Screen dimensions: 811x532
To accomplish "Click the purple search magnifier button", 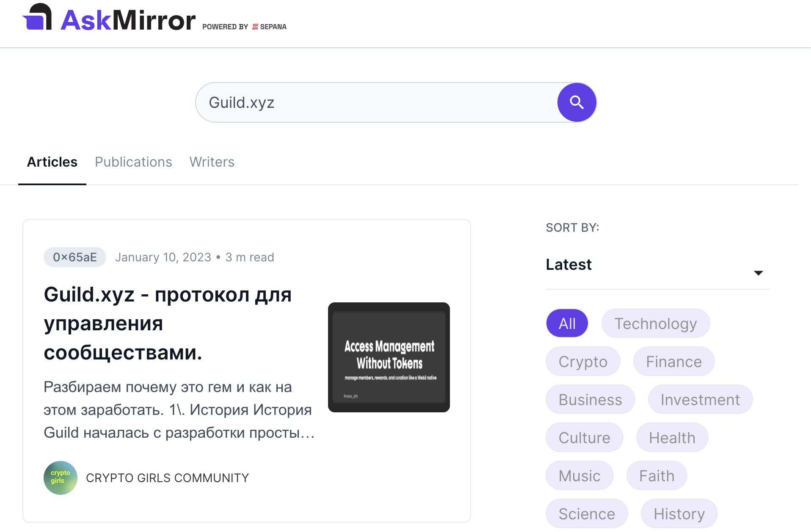I will 577,102.
